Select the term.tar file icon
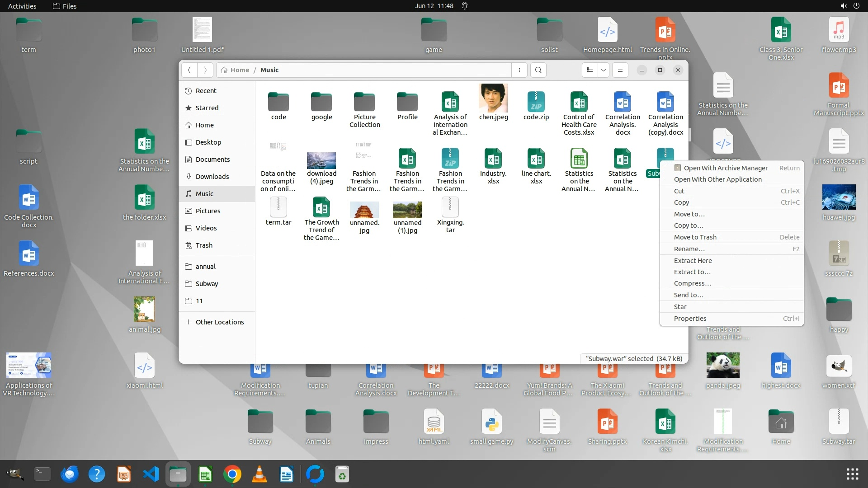868x488 pixels. coord(278,208)
